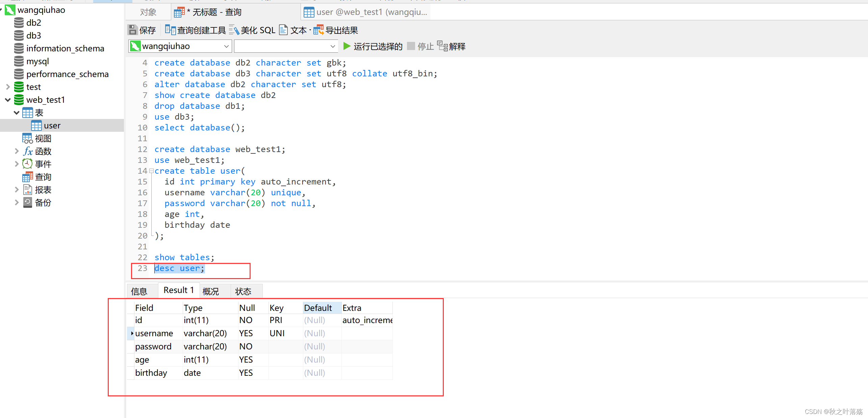Viewport: 868px width, 418px height.
Task: Click line 23 desc user statement
Action: pos(179,268)
